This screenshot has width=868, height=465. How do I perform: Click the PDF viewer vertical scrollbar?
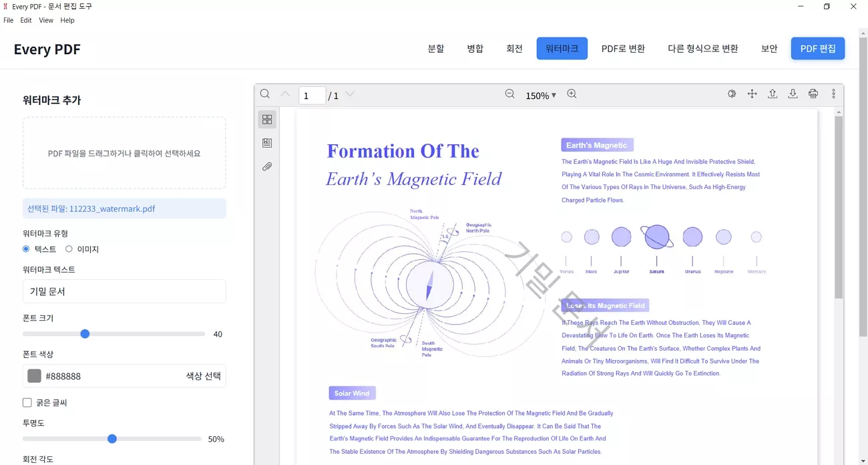pyautogui.click(x=839, y=207)
